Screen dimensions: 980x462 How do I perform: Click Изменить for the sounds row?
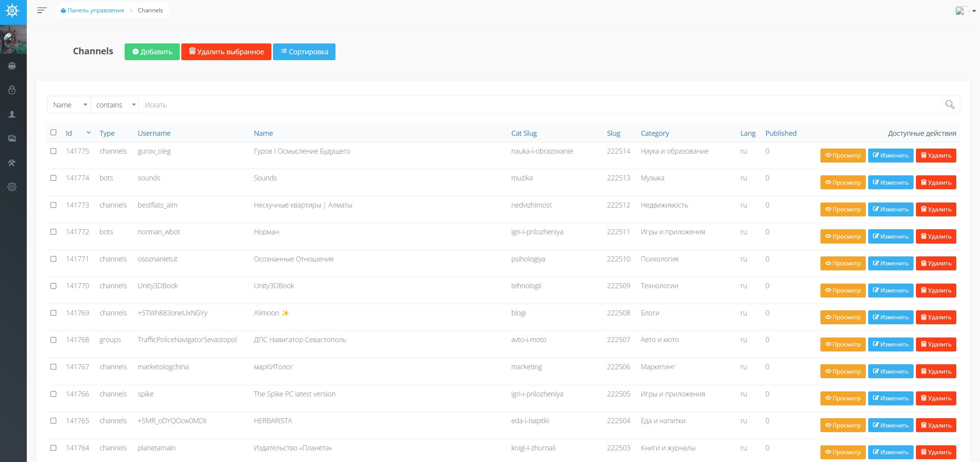click(890, 182)
